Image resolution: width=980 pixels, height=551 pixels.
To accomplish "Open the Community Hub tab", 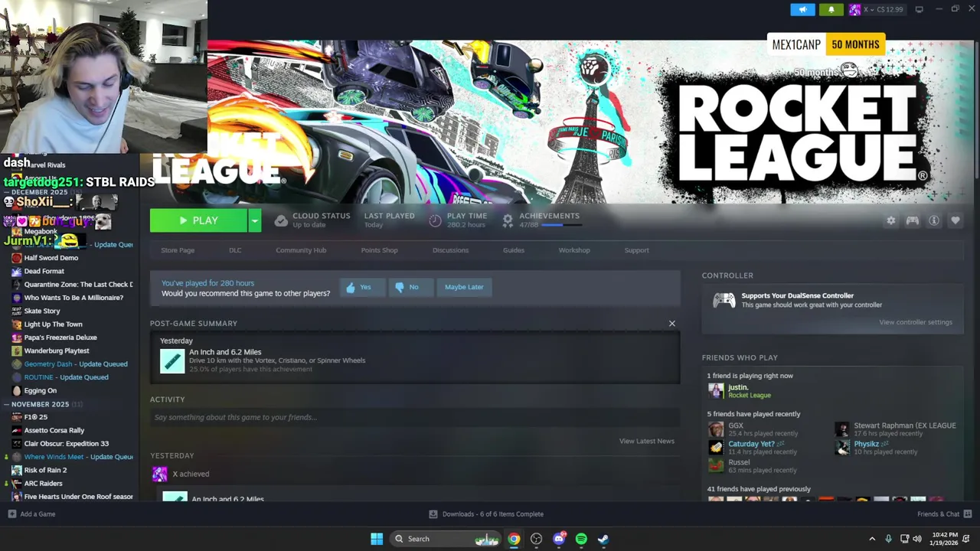I will click(301, 250).
